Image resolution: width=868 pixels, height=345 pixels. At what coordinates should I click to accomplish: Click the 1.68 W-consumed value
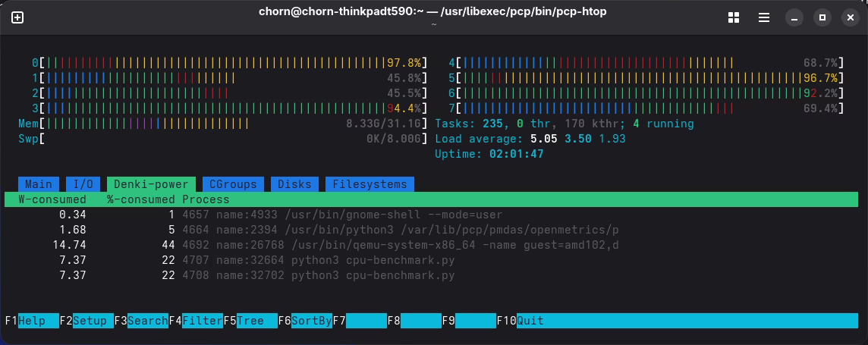[73, 230]
